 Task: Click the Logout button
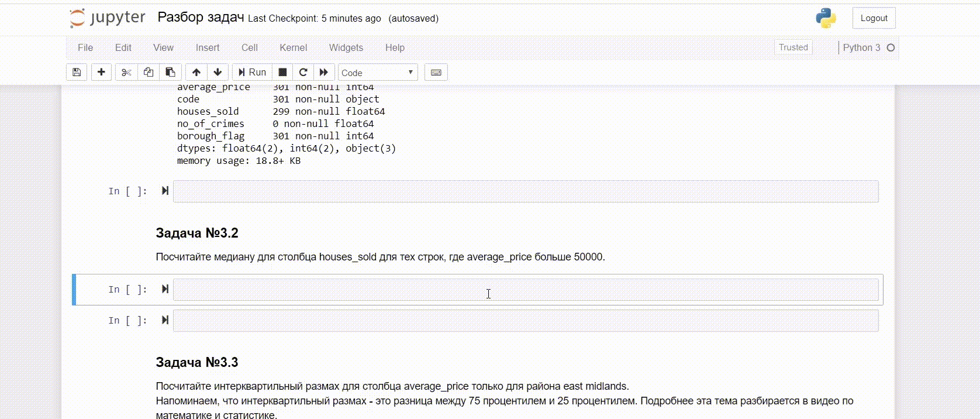[x=874, y=18]
